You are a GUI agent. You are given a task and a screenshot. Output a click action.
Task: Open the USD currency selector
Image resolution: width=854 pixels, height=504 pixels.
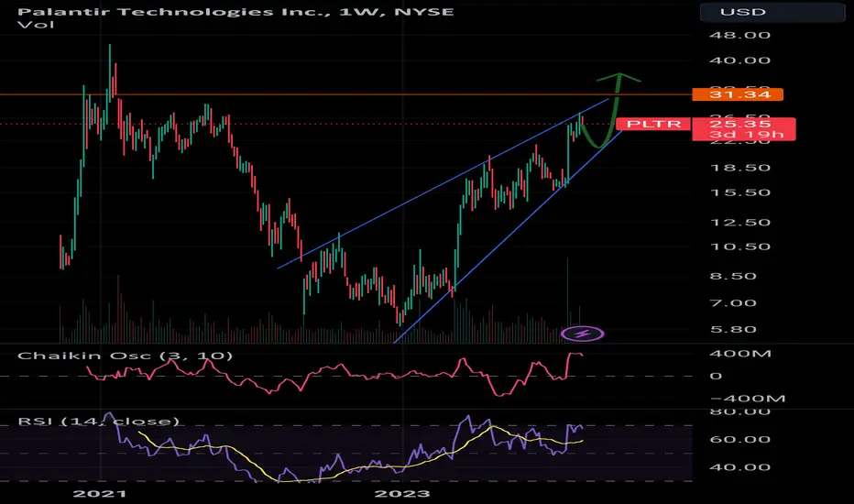[x=772, y=12]
